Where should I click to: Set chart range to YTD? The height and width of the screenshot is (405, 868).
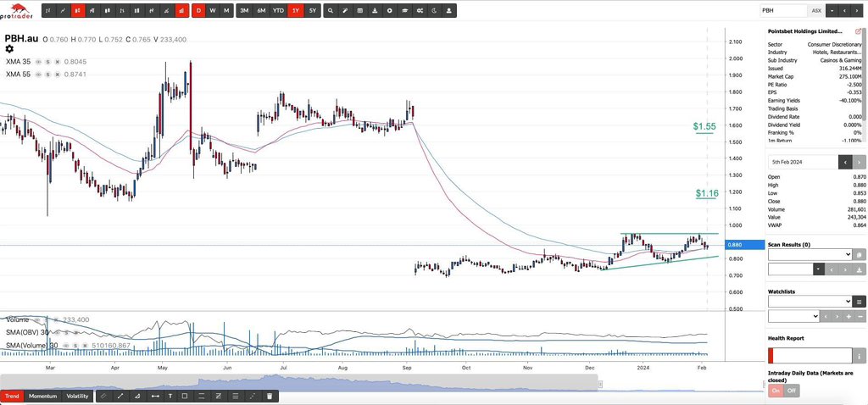(x=278, y=10)
